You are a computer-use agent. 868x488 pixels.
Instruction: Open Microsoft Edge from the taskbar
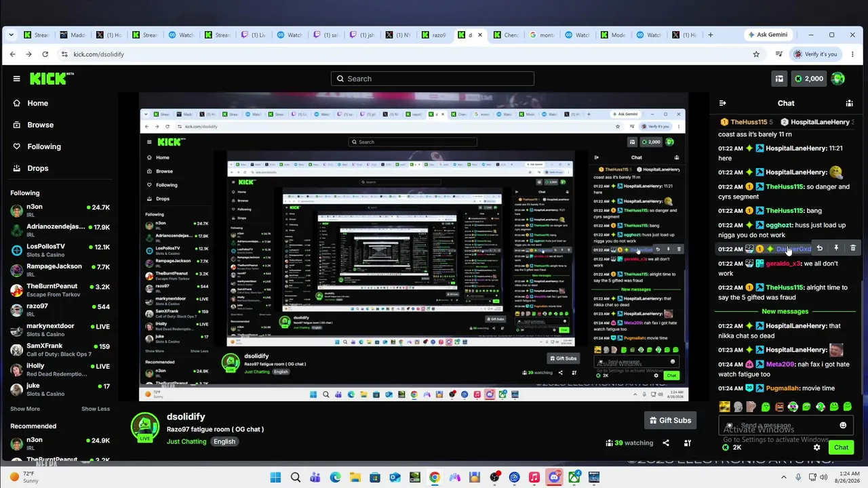pyautogui.click(x=335, y=477)
